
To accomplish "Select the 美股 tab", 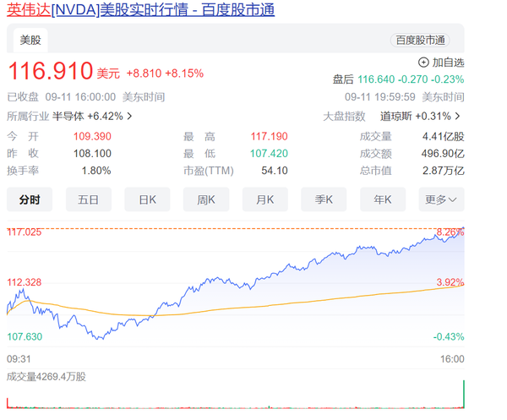I will 30,40.
